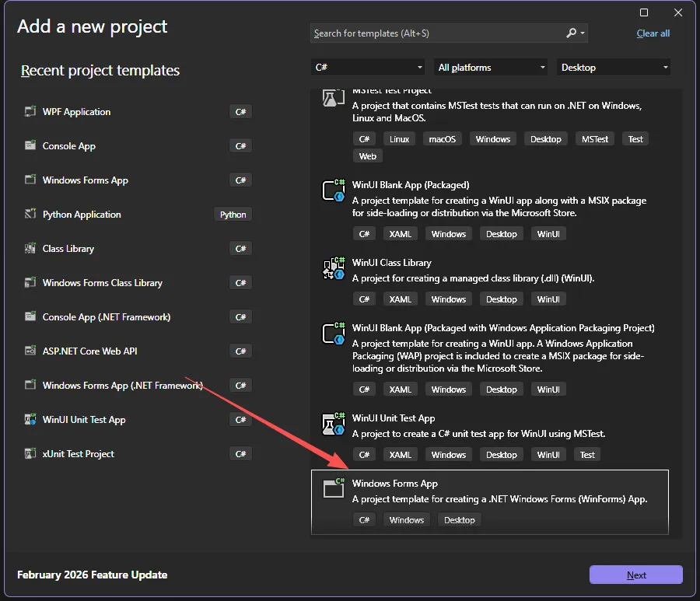Click the WinUI Class Library template icon
This screenshot has height=601, width=700.
(333, 269)
